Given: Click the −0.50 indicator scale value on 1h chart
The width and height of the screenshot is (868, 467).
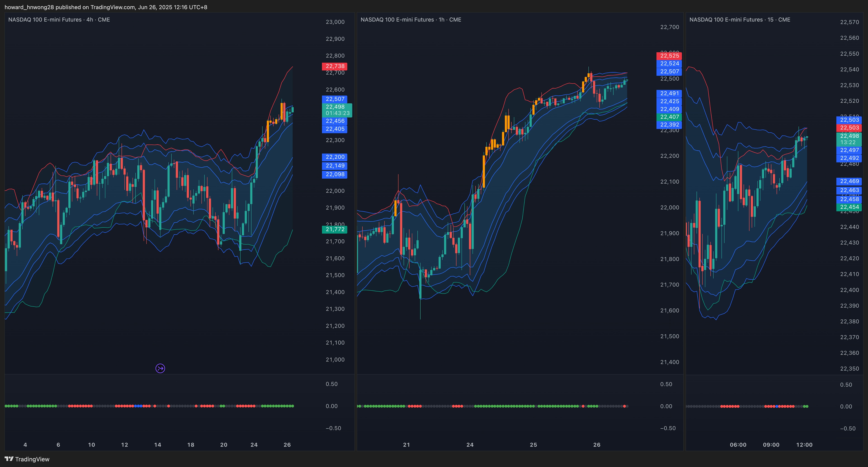Looking at the screenshot, I should coord(668,428).
